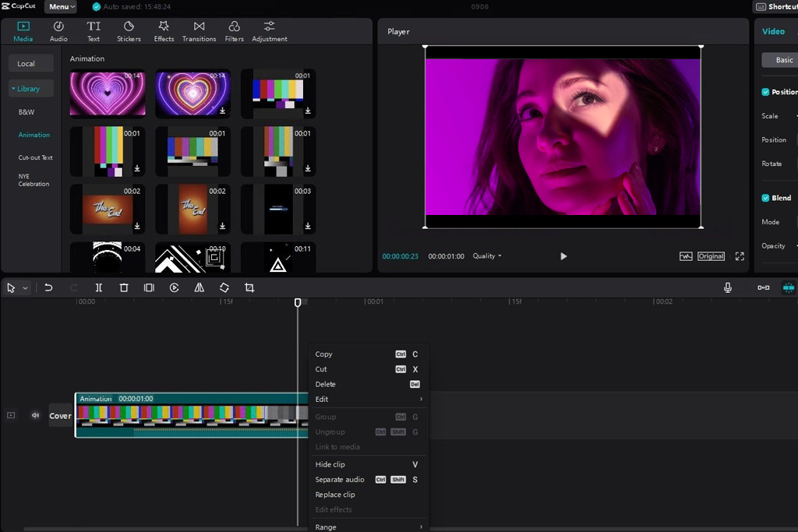
Task: Mute the timeline track audio
Action: [x=35, y=415]
